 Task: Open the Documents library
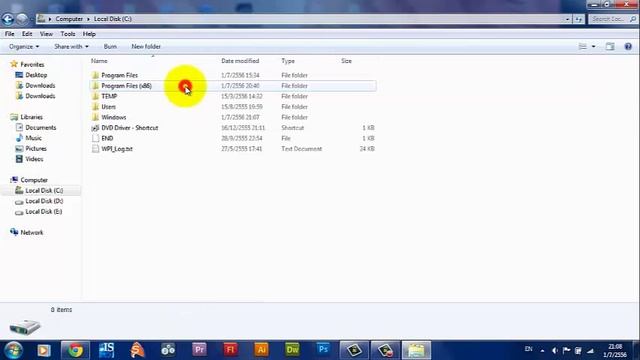pyautogui.click(x=40, y=128)
